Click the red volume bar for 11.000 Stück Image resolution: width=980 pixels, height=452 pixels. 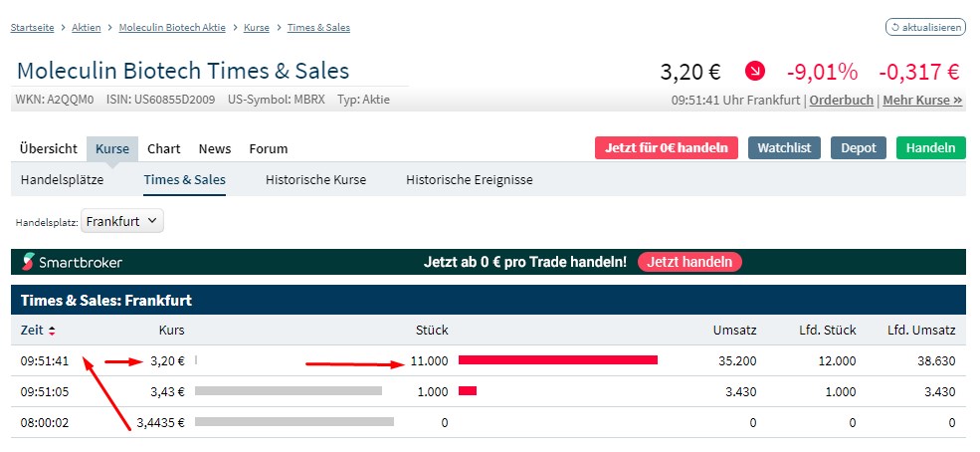558,359
